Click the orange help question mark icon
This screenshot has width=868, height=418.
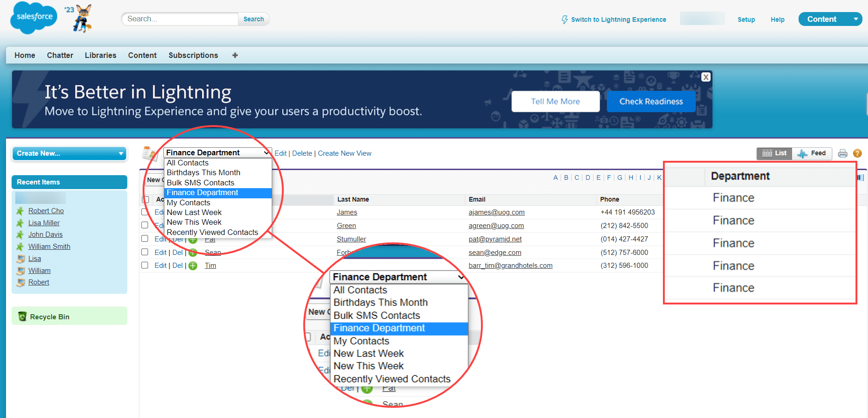pyautogui.click(x=857, y=153)
